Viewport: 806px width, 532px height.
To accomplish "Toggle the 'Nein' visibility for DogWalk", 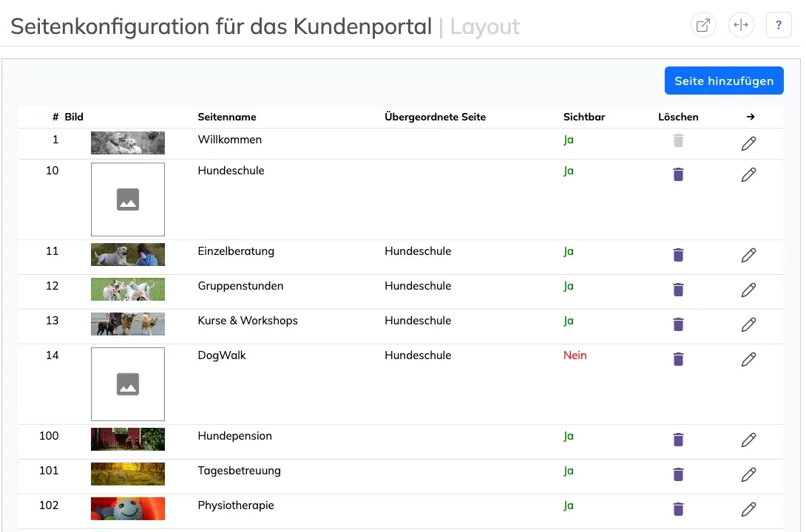I will point(575,355).
